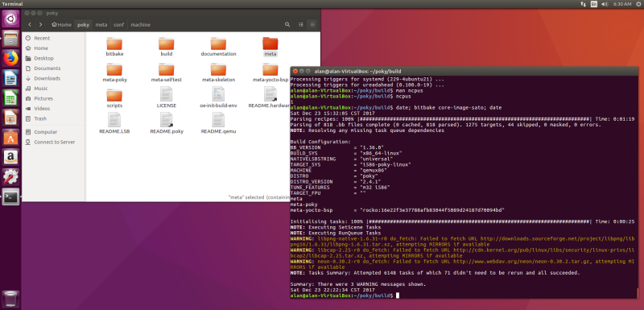Viewport: 644px width, 310px height.
Task: Select the meta folder icon
Action: 270,43
